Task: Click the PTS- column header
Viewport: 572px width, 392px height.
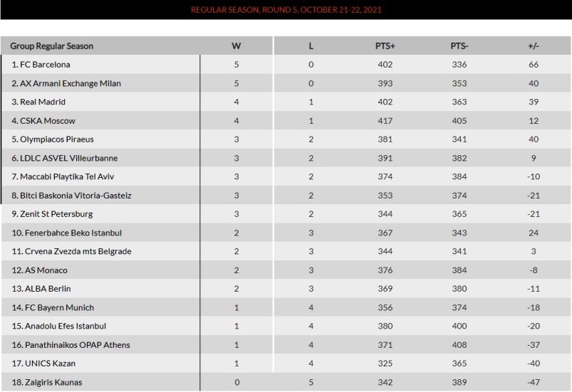Action: click(x=459, y=46)
